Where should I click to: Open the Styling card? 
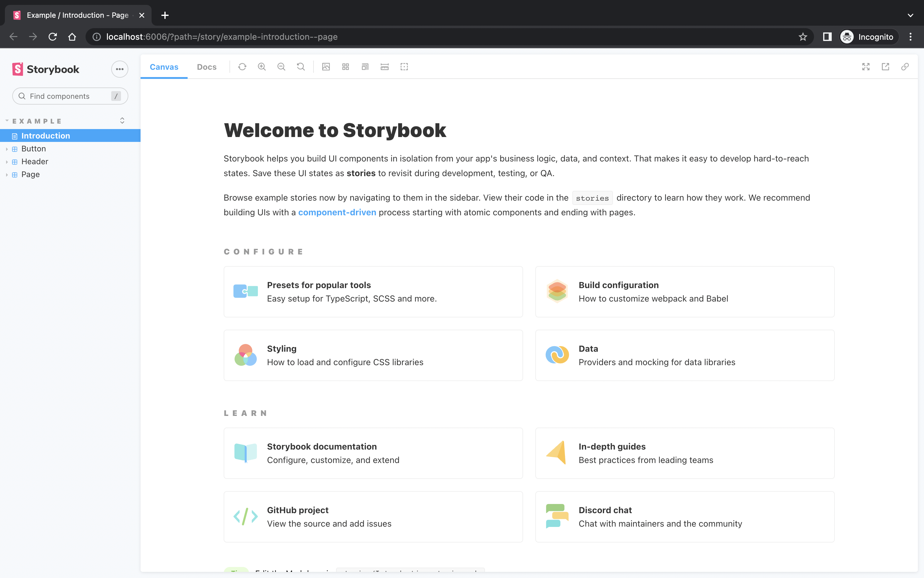(373, 355)
